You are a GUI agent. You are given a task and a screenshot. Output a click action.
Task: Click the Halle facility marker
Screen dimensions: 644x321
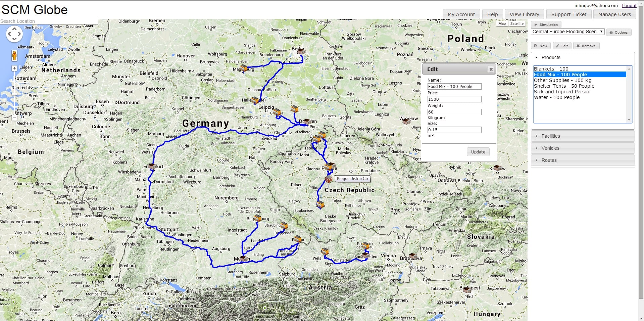coord(255,100)
